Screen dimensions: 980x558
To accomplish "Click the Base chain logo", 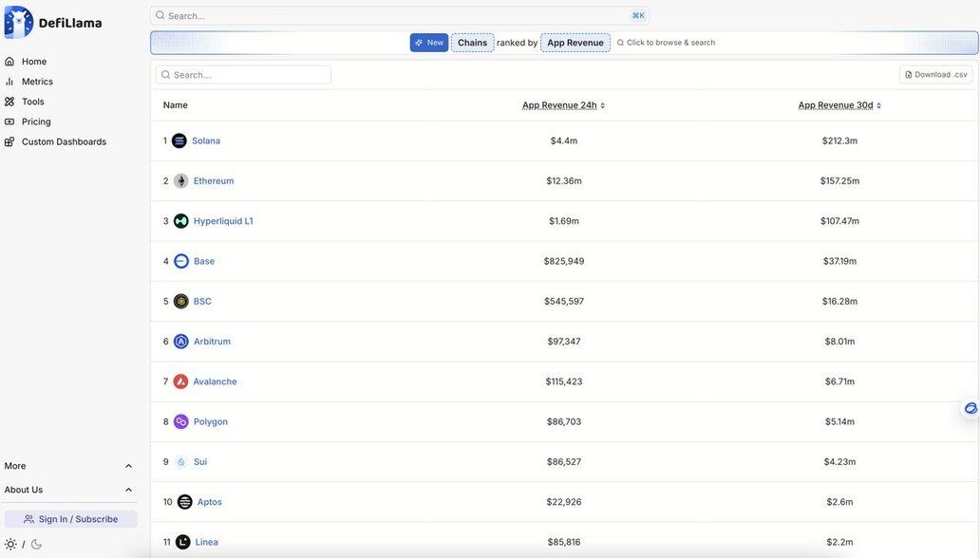I will pos(180,261).
